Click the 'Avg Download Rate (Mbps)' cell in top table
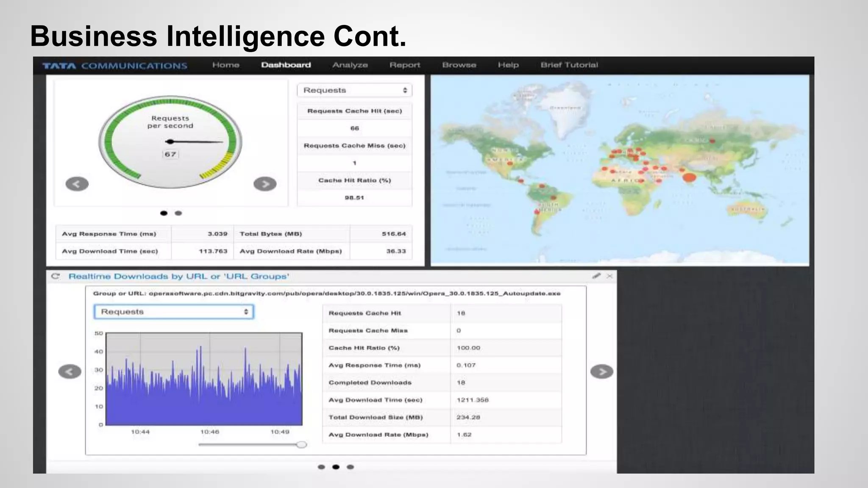Viewport: 868px width, 488px height. click(292, 251)
